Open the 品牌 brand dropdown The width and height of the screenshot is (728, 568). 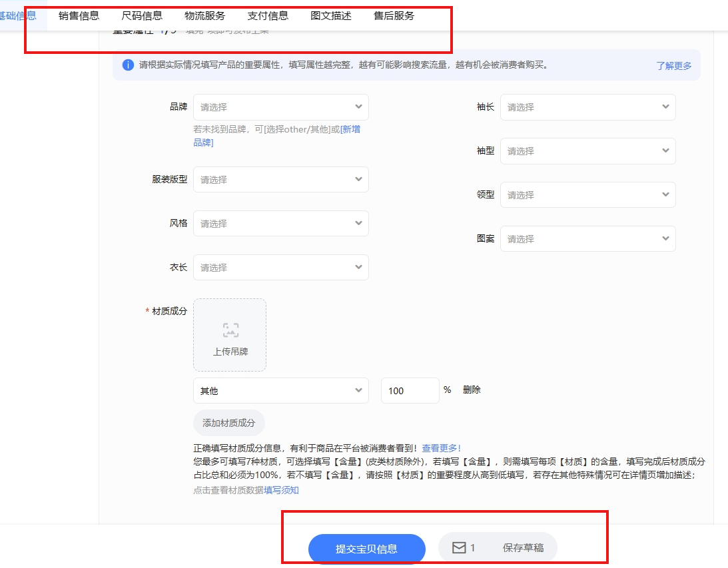coord(280,107)
